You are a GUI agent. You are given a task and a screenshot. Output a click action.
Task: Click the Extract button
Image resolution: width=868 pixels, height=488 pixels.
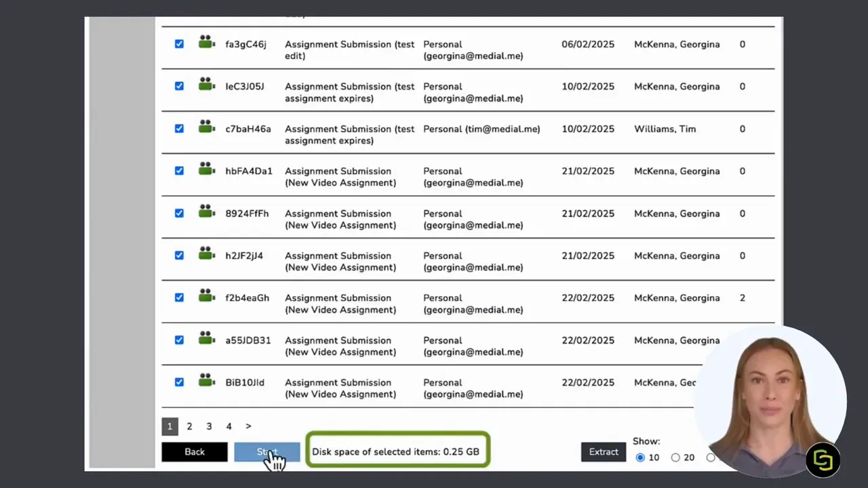604,452
